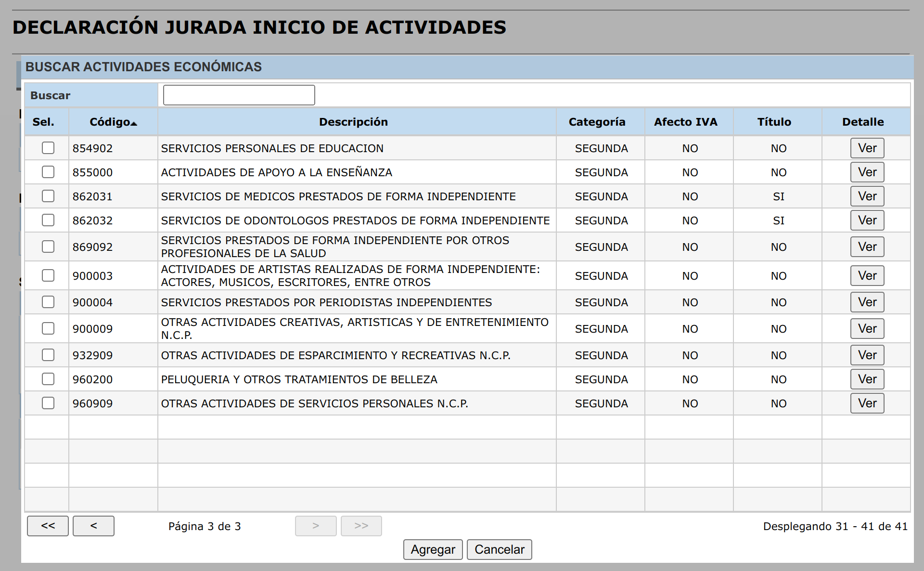Open Ver detail for code 869092
Screen dimensions: 924x571
click(867, 247)
